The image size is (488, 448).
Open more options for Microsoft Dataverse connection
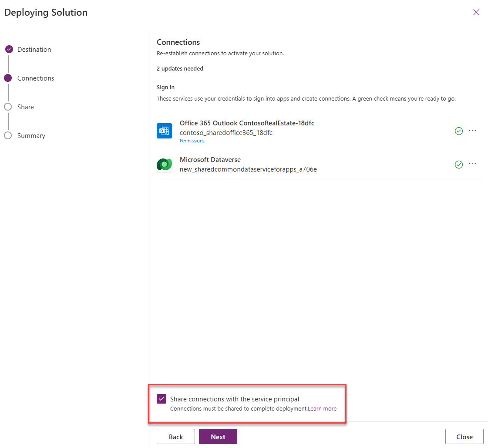[472, 164]
